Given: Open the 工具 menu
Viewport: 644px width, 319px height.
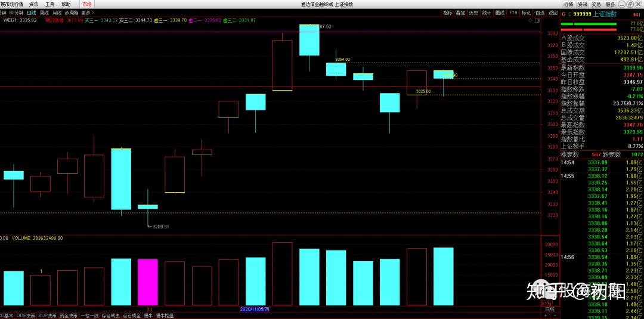Looking at the screenshot, I should pyautogui.click(x=49, y=4).
